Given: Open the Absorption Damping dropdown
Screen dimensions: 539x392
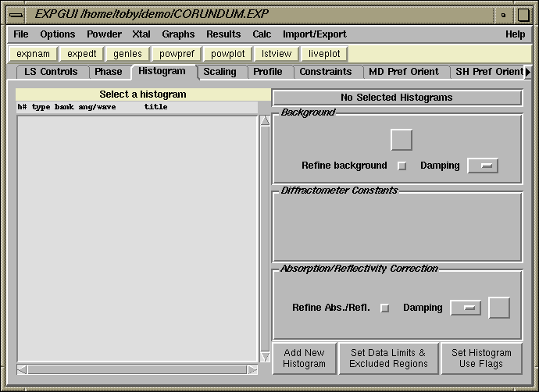Looking at the screenshot, I should [466, 308].
